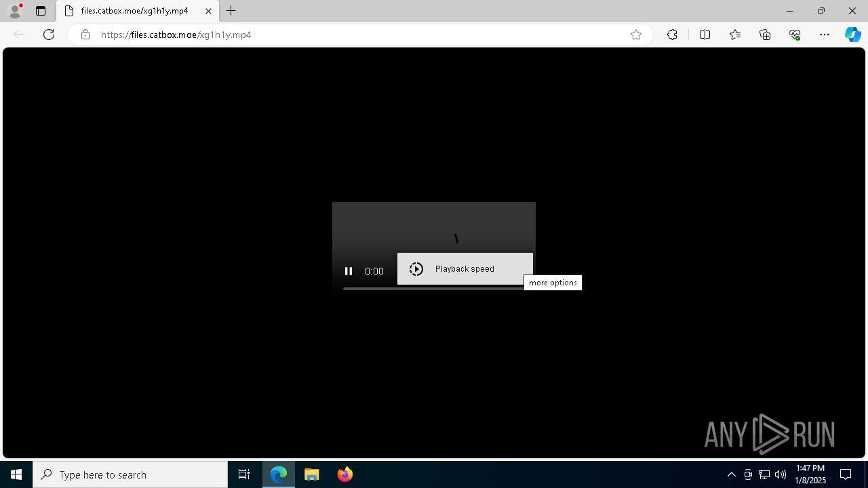868x488 pixels.
Task: Close the Edge window
Action: coord(852,11)
